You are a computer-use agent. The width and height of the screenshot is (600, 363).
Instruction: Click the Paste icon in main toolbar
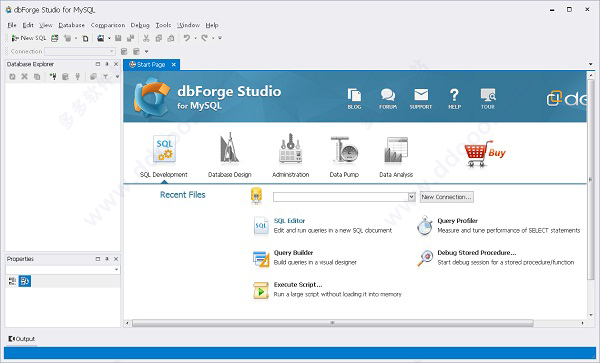[171, 38]
